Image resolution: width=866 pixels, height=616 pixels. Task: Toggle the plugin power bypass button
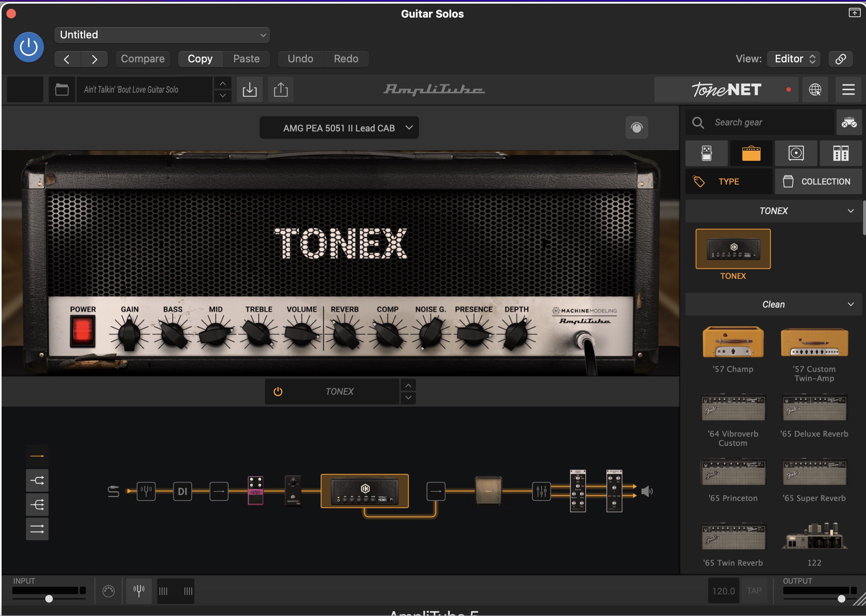[x=29, y=47]
